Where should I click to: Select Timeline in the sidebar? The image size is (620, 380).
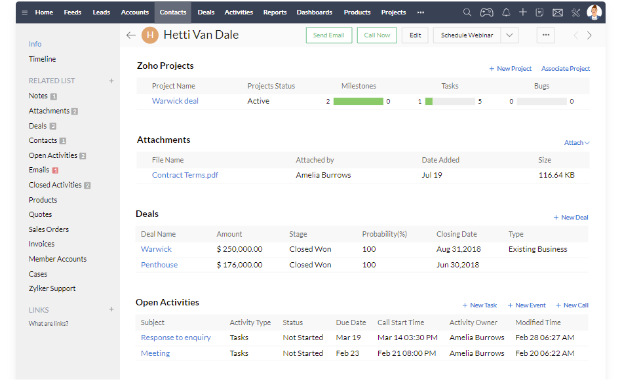click(42, 59)
